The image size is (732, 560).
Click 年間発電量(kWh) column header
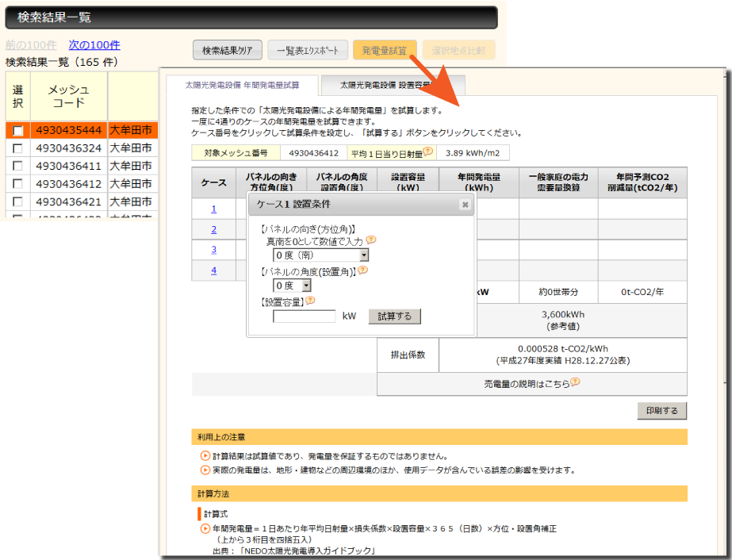[x=479, y=182]
